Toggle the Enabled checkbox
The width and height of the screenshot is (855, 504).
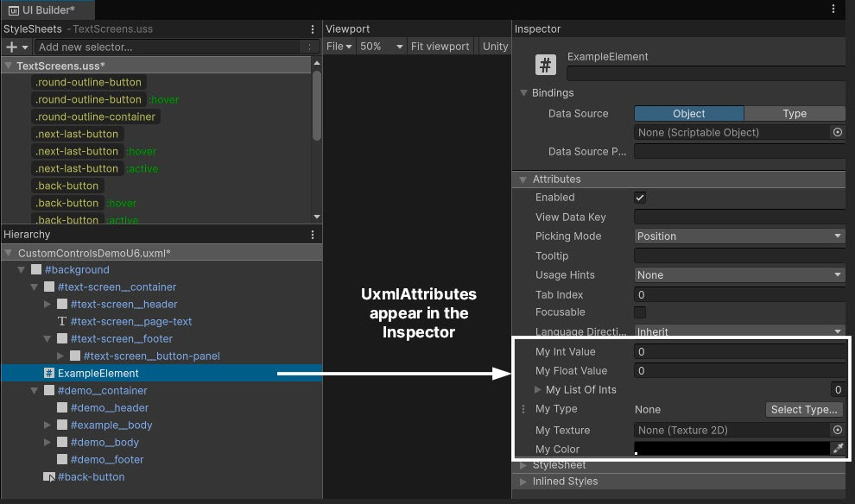640,198
